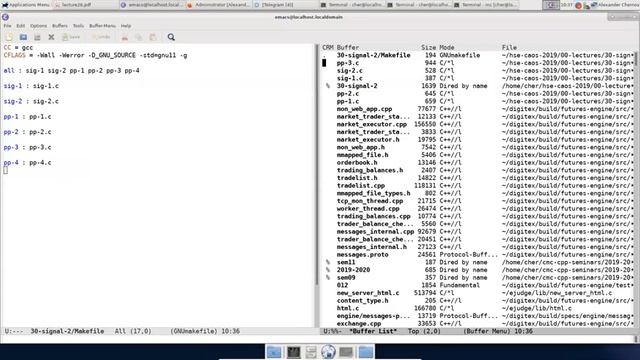Image resolution: width=640 pixels, height=360 pixels.
Task: Click the Mode column header
Action: (x=447, y=47)
